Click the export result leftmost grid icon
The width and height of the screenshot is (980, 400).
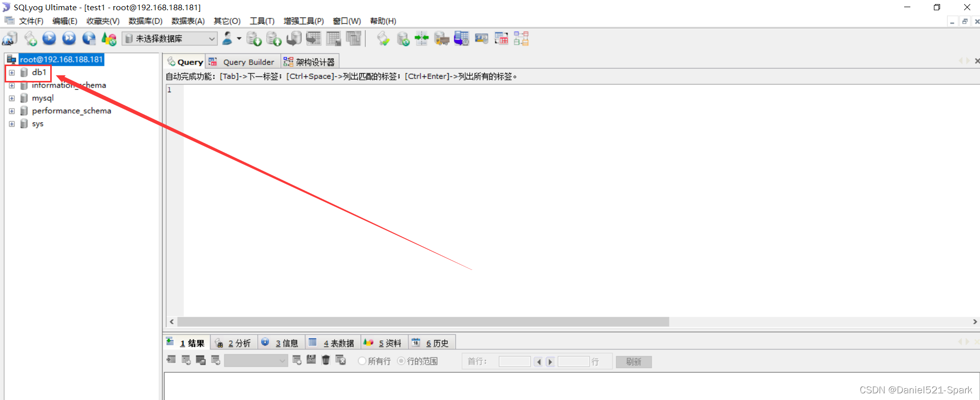point(171,360)
